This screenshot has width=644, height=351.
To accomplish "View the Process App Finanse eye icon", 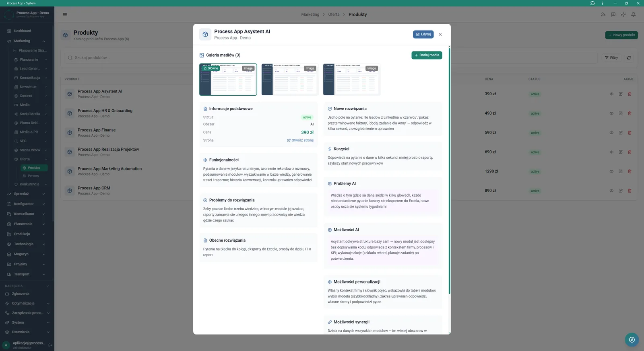I will tap(611, 133).
